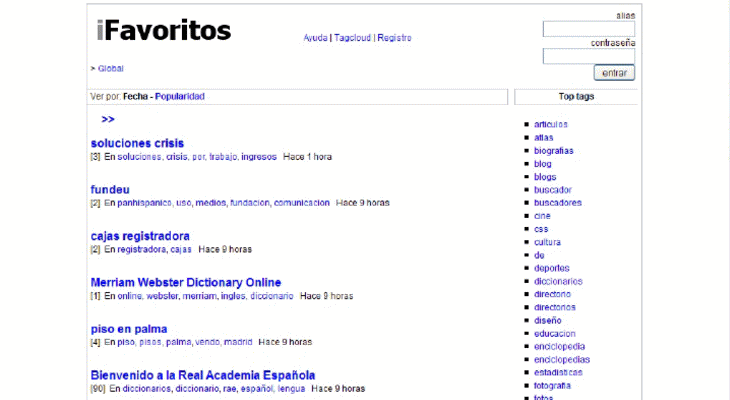The width and height of the screenshot is (730, 400).
Task: Select the webster tag under Merriam Webster
Action: 162,296
